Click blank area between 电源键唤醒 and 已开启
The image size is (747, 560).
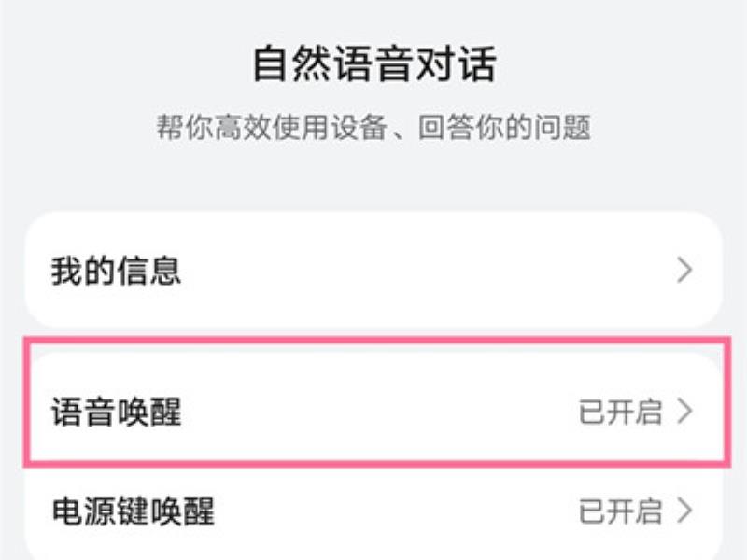pos(395,511)
